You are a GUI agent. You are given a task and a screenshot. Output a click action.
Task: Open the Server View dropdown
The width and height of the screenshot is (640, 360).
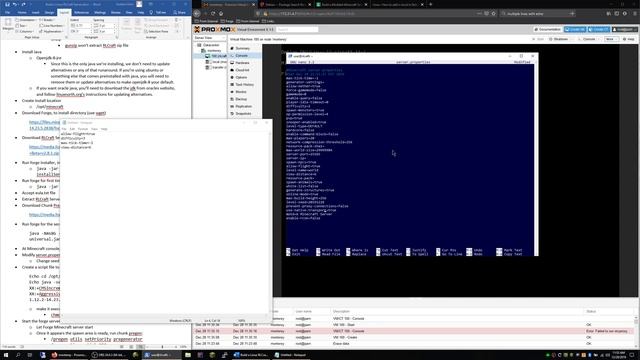coord(210,38)
